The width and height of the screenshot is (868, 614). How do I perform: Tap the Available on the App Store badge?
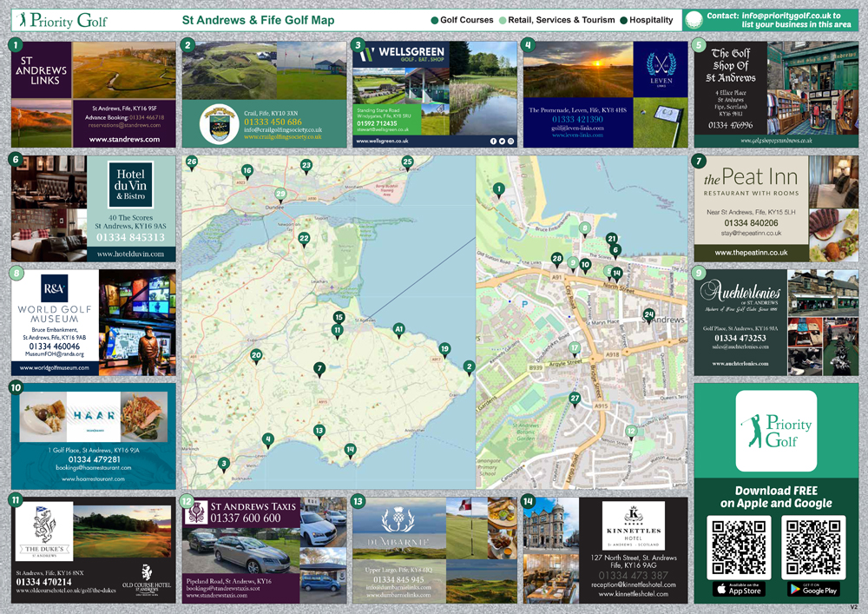pyautogui.click(x=739, y=590)
